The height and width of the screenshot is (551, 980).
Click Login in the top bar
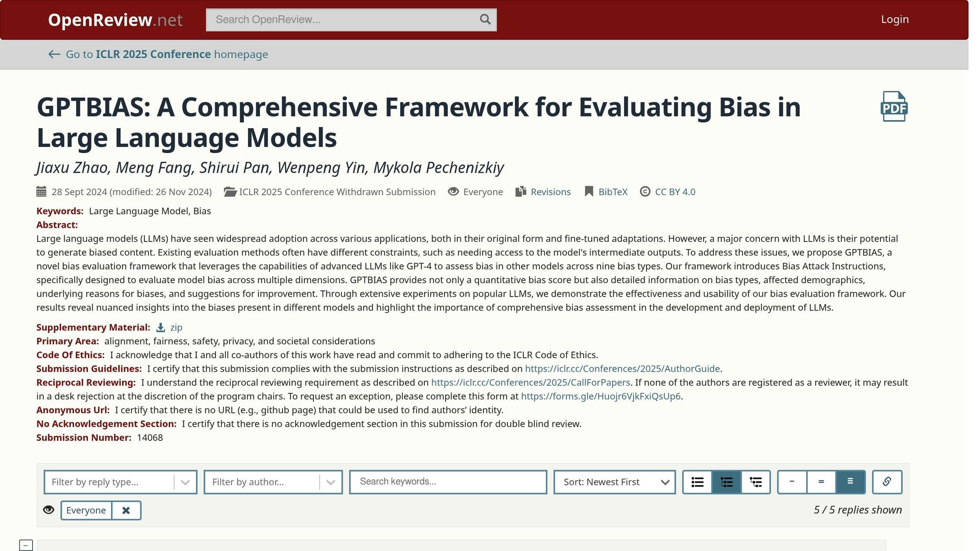click(x=894, y=20)
